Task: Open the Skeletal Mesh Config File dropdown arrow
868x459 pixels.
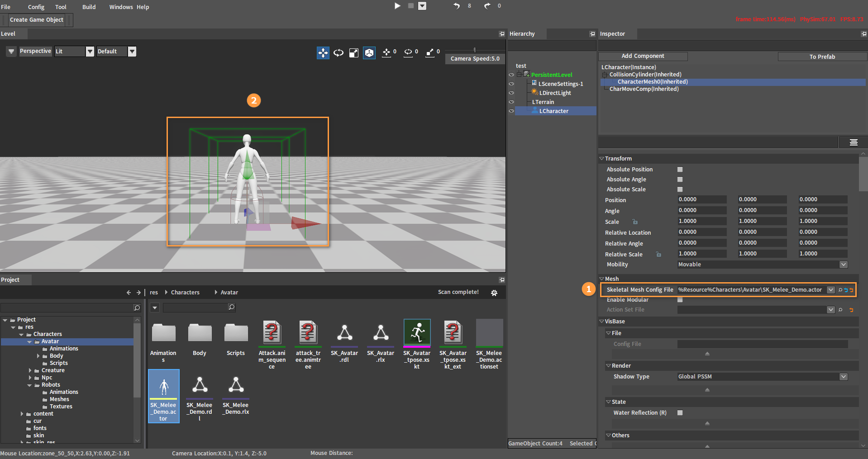Action: pos(831,290)
